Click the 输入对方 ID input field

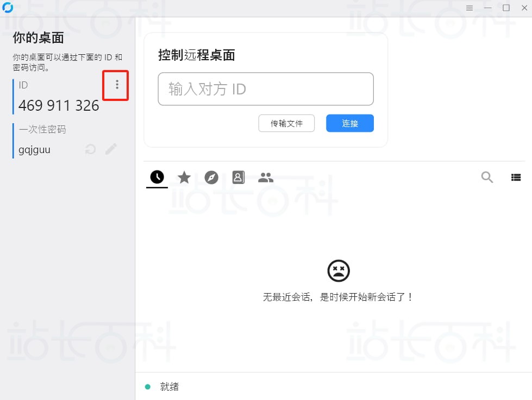[x=266, y=89]
